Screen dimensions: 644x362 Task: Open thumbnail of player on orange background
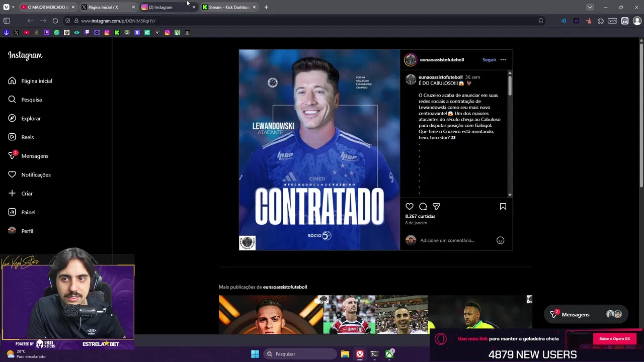pyautogui.click(x=271, y=315)
